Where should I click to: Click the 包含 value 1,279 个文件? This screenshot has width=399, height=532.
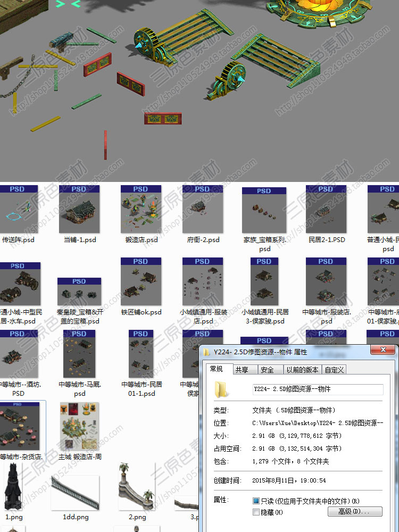click(290, 461)
